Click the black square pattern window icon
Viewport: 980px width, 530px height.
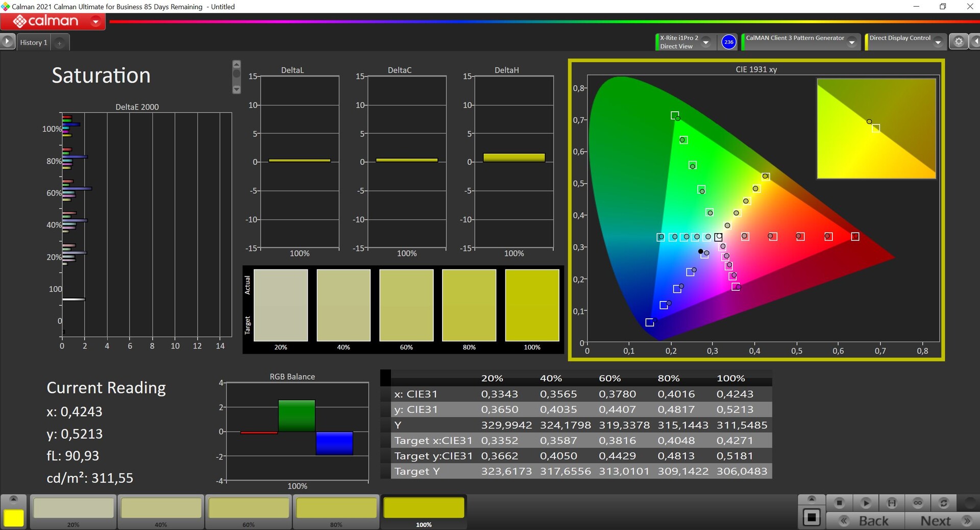(x=812, y=518)
